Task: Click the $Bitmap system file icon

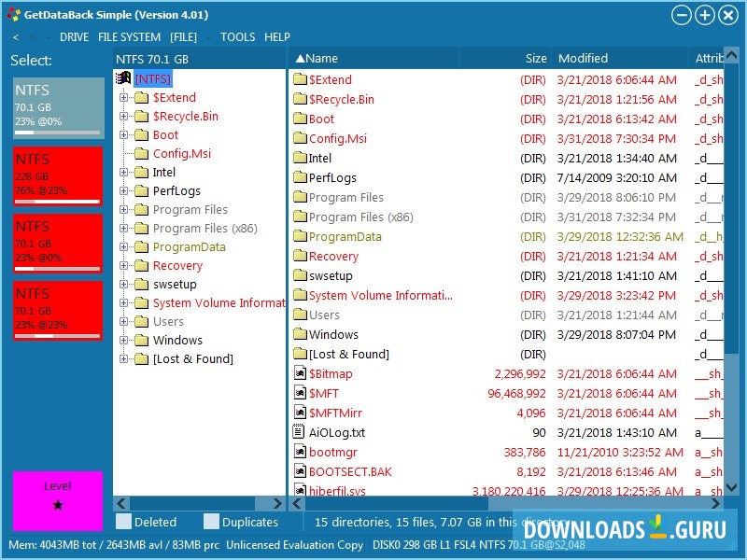Action: click(301, 373)
